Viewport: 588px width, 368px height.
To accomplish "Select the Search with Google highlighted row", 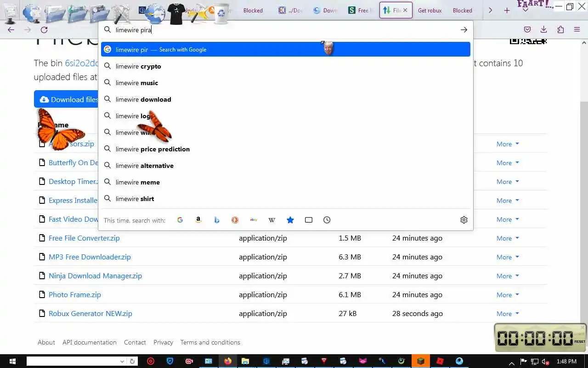I will (x=286, y=49).
